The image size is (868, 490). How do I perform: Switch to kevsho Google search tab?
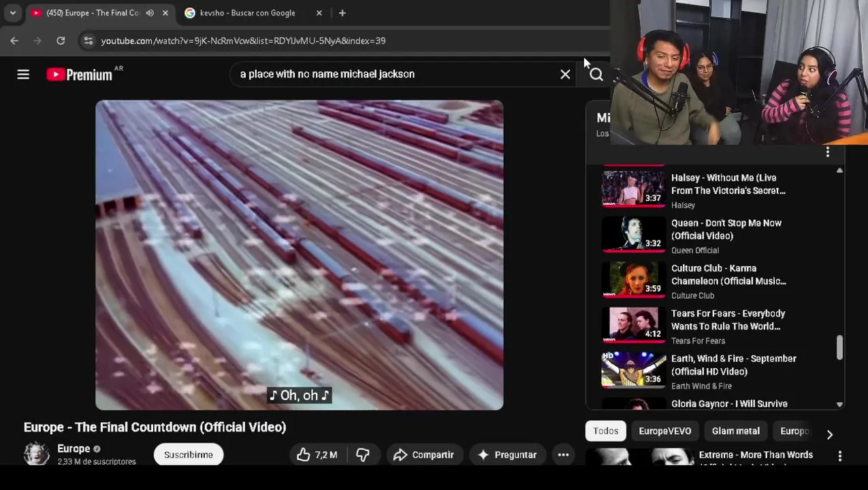[247, 13]
